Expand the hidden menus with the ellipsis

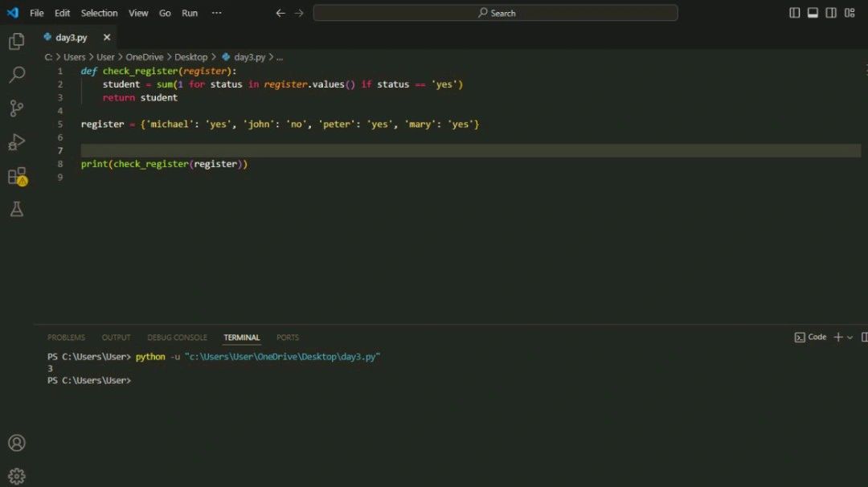(x=216, y=13)
